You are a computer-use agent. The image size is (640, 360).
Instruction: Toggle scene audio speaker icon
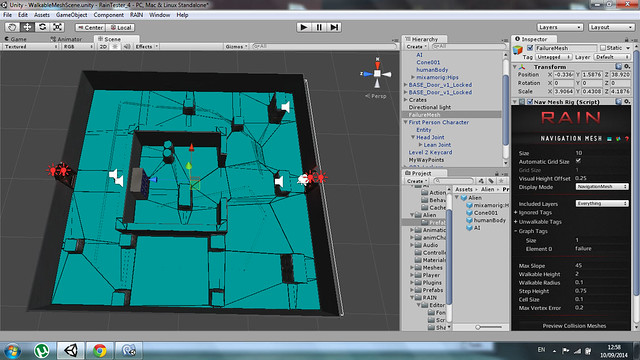(x=127, y=47)
